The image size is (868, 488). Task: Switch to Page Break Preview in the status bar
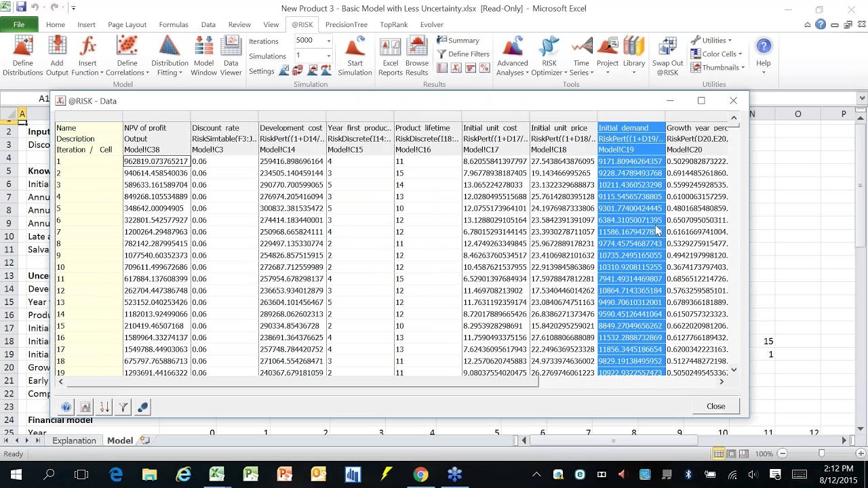click(745, 453)
